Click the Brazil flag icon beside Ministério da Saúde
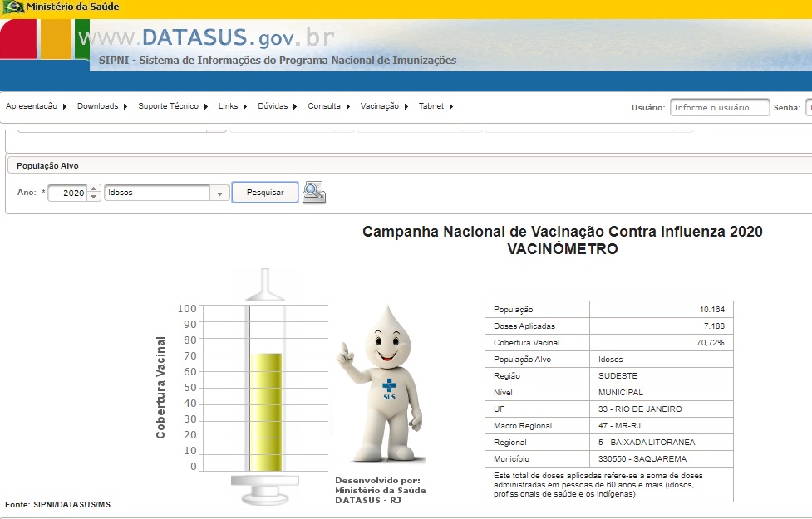812x519 pixels. [x=13, y=7]
